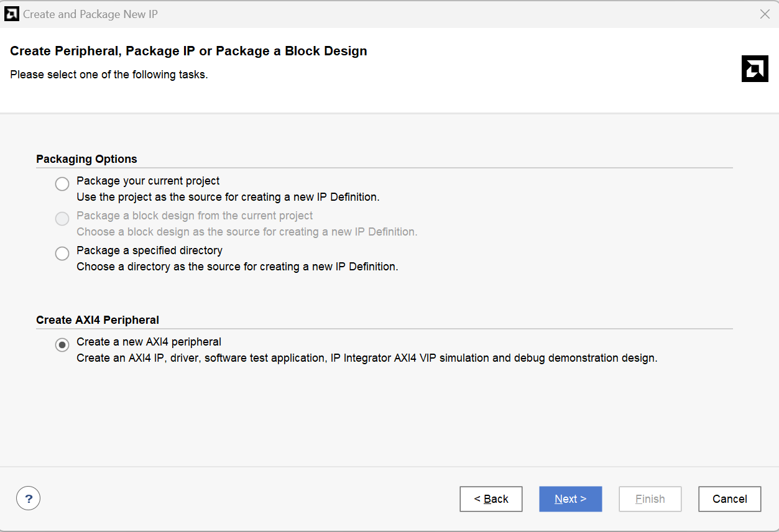This screenshot has height=532, width=779.
Task: Click the AMD logo in title bar
Action: coord(12,14)
